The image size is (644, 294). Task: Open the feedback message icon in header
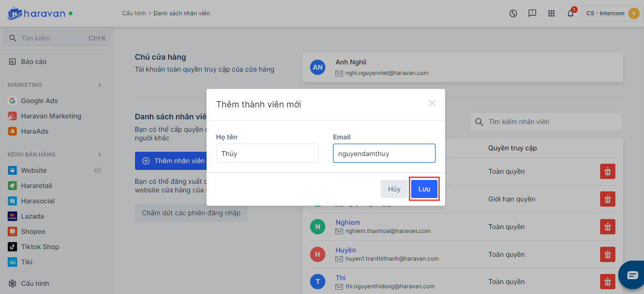coord(532,13)
